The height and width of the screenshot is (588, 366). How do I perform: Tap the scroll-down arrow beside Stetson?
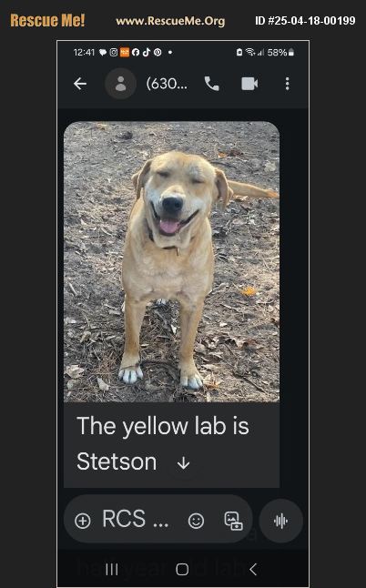tap(183, 463)
